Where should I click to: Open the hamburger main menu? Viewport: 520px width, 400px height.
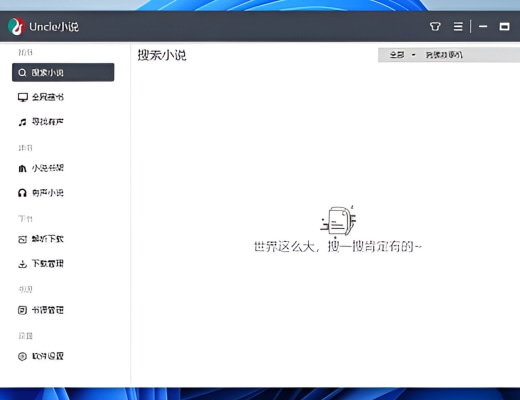tap(458, 26)
